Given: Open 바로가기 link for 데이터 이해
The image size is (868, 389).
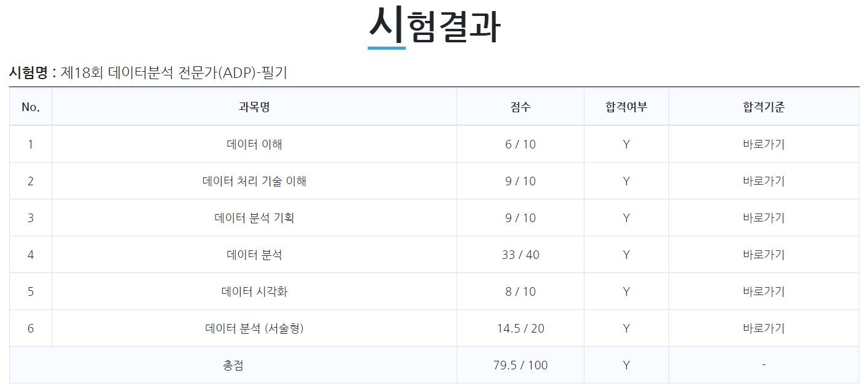Looking at the screenshot, I should pos(764,144).
